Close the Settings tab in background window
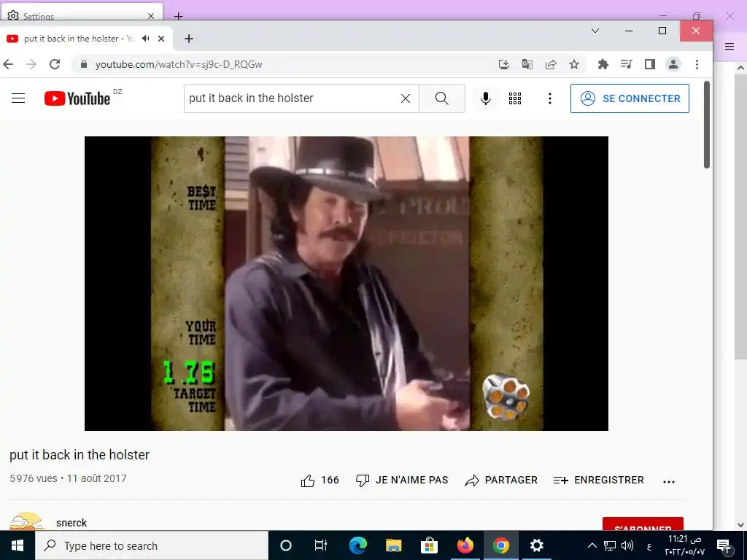Screen dimensions: 747x560 (x=151, y=16)
